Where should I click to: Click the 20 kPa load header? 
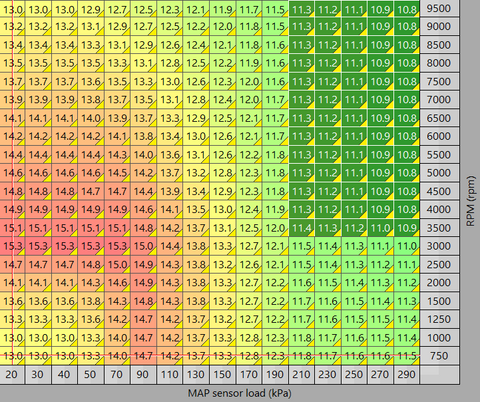[x=11, y=374]
